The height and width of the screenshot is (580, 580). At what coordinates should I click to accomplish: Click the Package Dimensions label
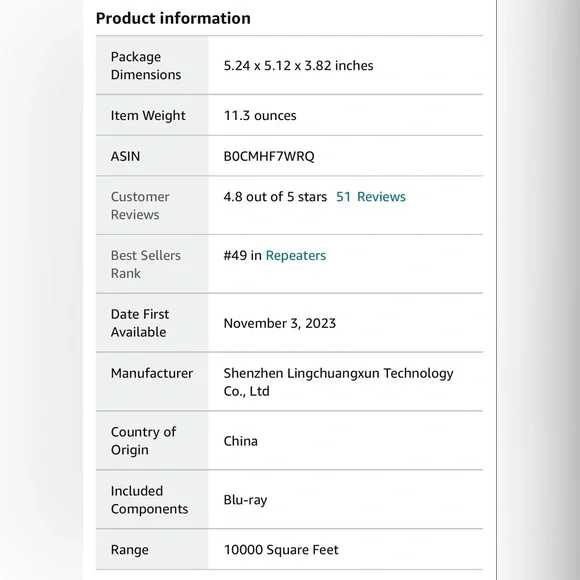click(146, 66)
